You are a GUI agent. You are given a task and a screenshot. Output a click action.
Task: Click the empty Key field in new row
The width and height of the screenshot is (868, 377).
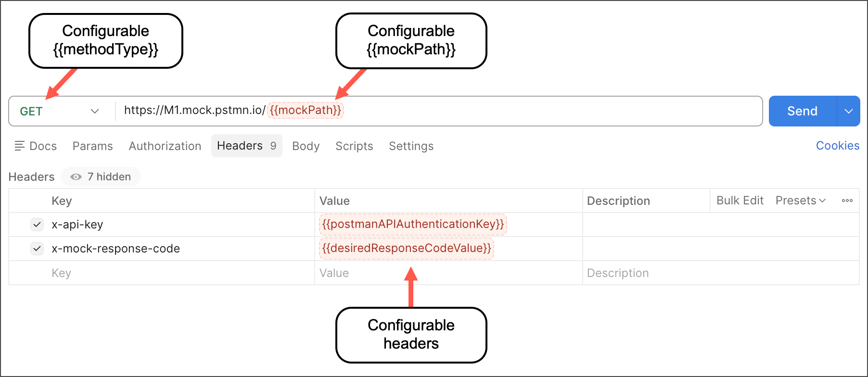pyautogui.click(x=159, y=273)
